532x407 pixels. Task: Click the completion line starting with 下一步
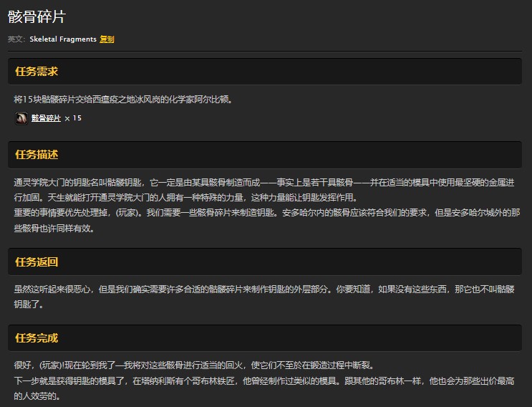click(265, 380)
